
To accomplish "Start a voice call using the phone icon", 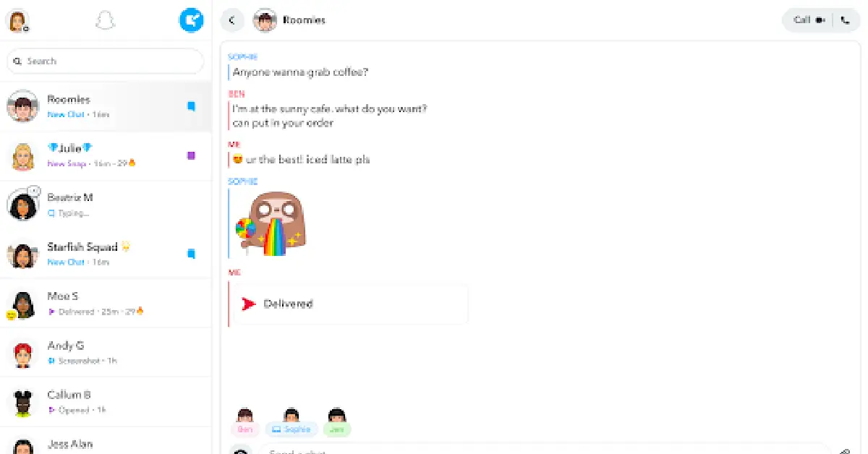I will tap(846, 20).
